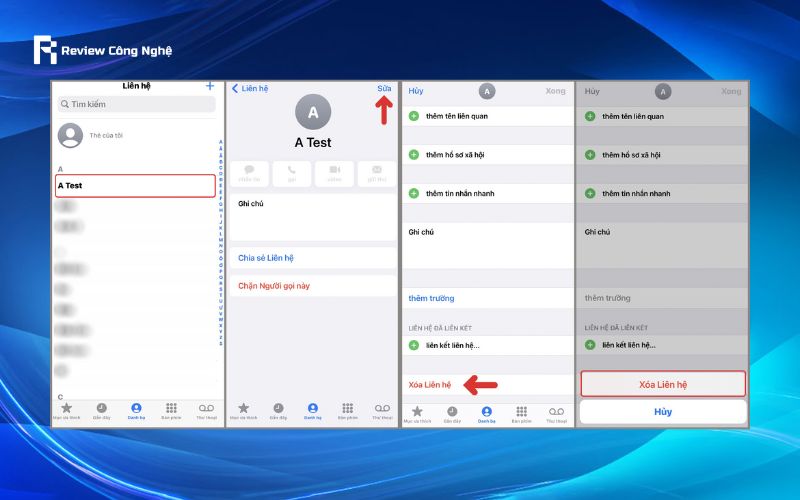The image size is (800, 500).
Task: Open keypad tab on contacts list screen
Action: tap(171, 411)
